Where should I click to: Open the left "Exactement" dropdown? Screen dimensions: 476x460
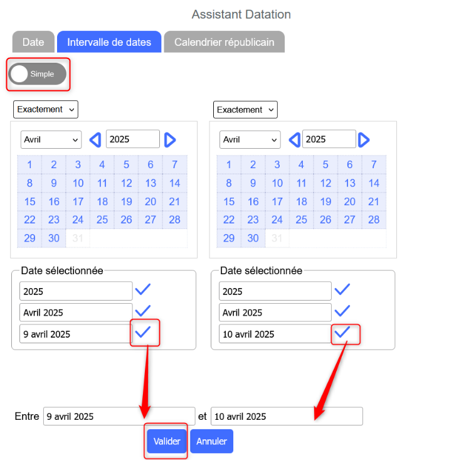coord(45,109)
